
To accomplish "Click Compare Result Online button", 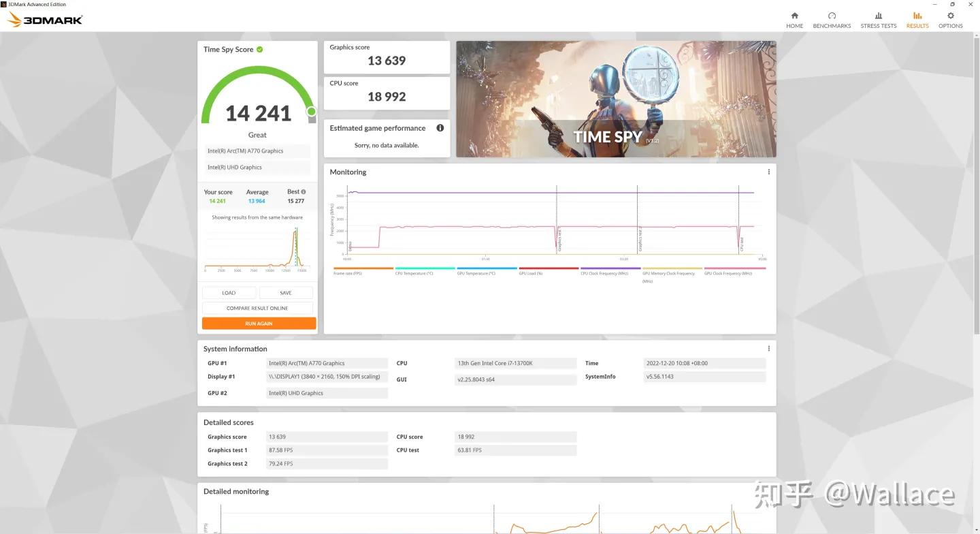I will (x=257, y=309).
